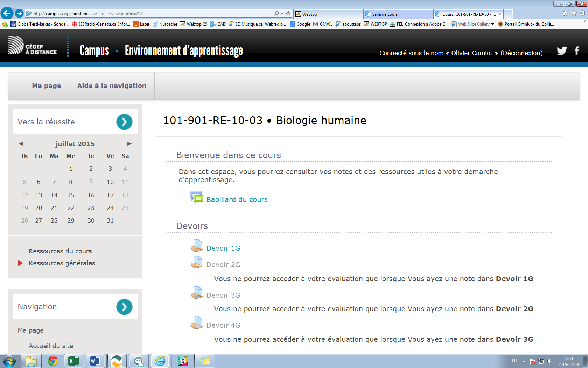The width and height of the screenshot is (588, 368).
Task: Click the Cégep à distance logo
Action: 32,46
